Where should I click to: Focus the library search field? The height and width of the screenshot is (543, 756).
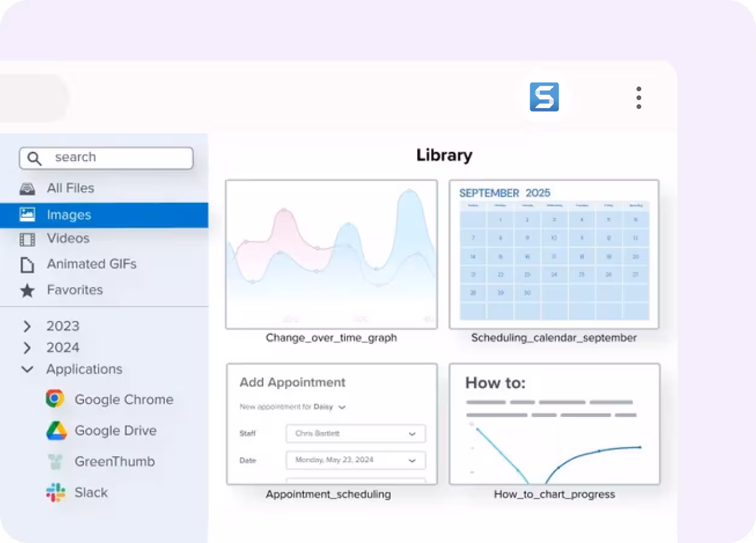pos(106,158)
